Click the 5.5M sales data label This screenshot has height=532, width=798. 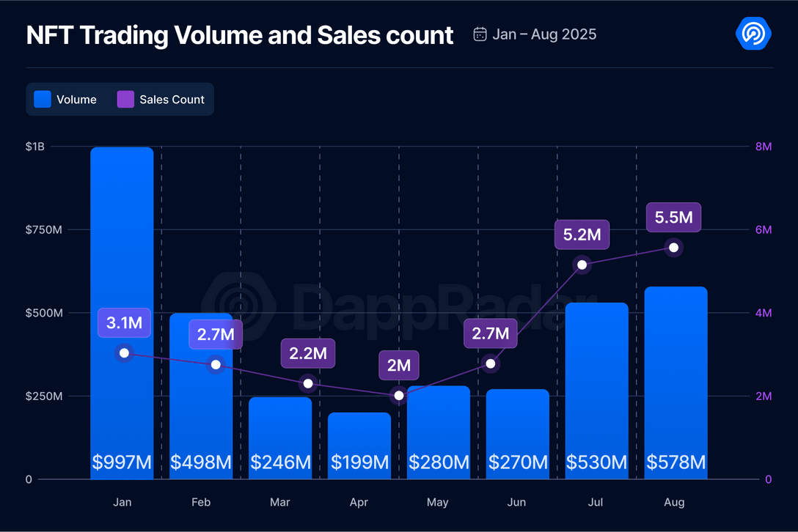[674, 218]
